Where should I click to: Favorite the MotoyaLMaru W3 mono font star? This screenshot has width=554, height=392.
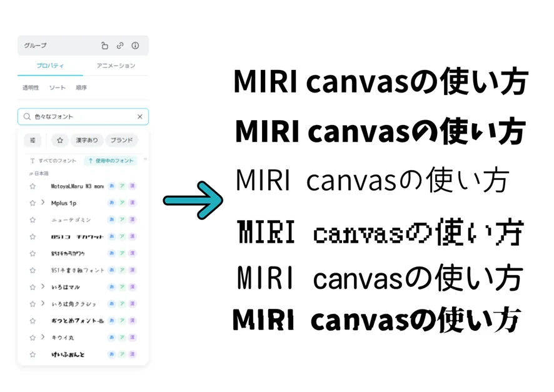click(33, 186)
